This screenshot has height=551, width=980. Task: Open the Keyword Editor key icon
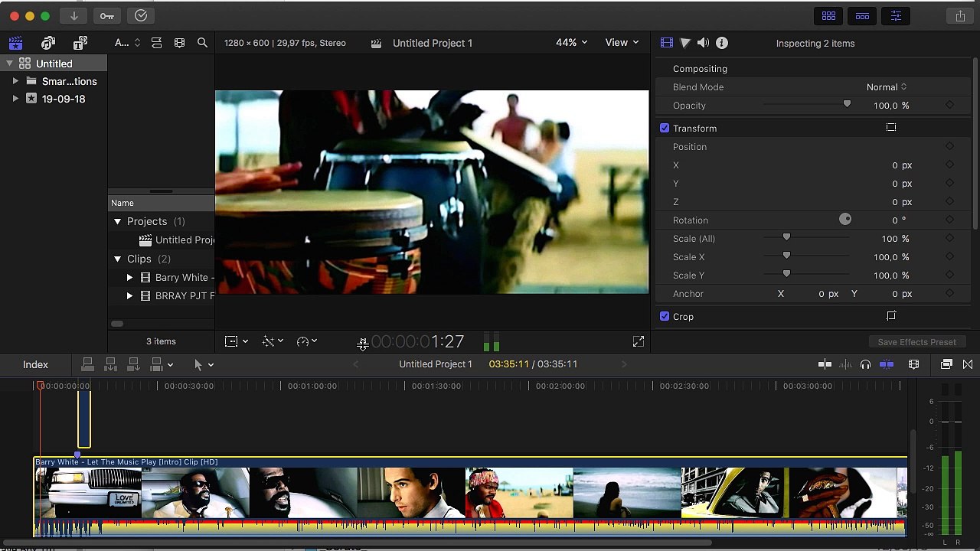pos(107,16)
